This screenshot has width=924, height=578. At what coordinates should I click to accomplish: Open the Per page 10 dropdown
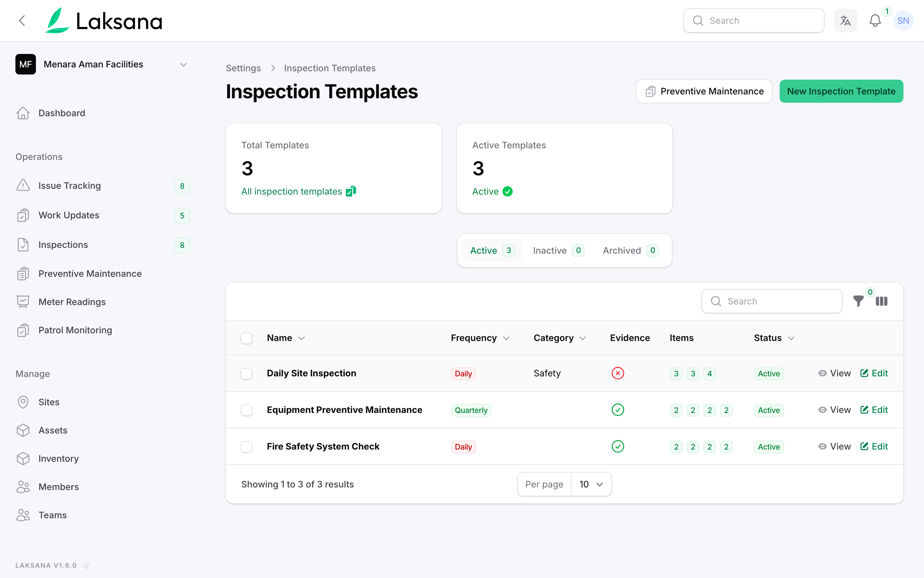click(591, 484)
